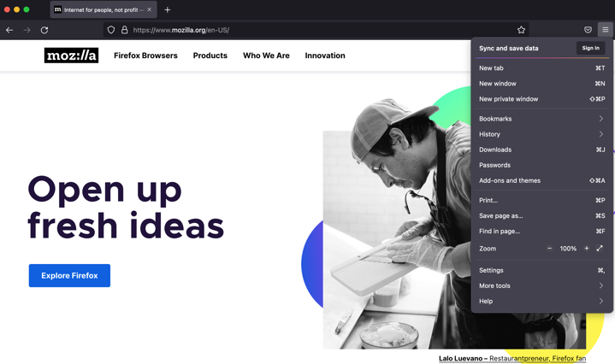Click the Sign In button

tap(590, 48)
